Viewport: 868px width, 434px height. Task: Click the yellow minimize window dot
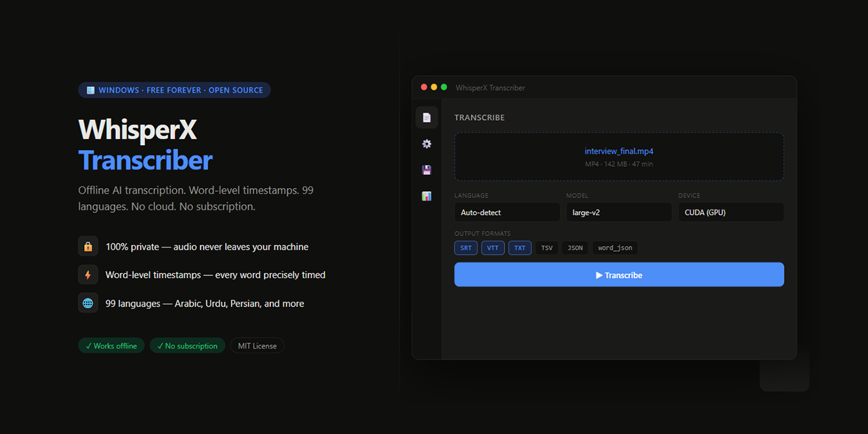[434, 87]
